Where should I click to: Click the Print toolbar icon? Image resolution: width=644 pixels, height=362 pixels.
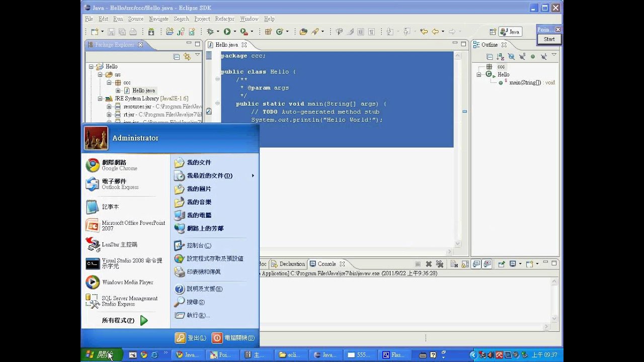(133, 32)
